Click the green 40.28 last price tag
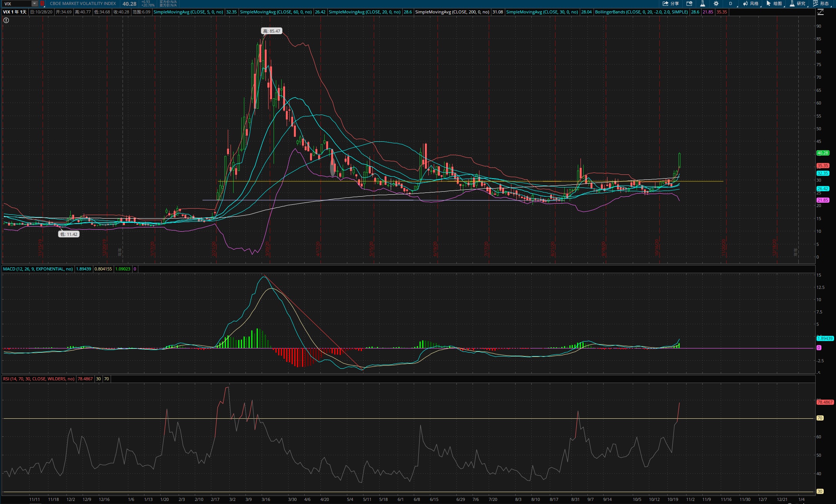Viewport: 836px width, 504px height. tap(823, 153)
